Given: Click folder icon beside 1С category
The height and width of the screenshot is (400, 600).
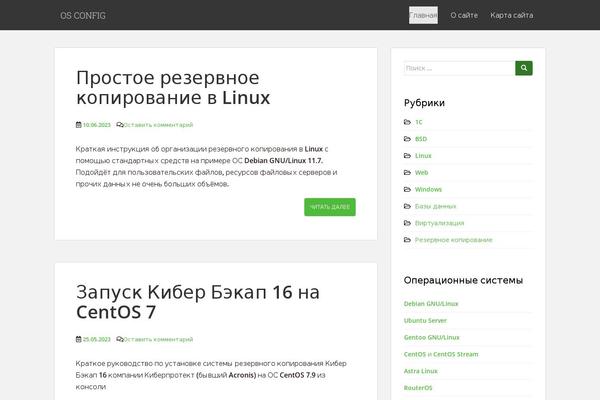Looking at the screenshot, I should coord(407,122).
